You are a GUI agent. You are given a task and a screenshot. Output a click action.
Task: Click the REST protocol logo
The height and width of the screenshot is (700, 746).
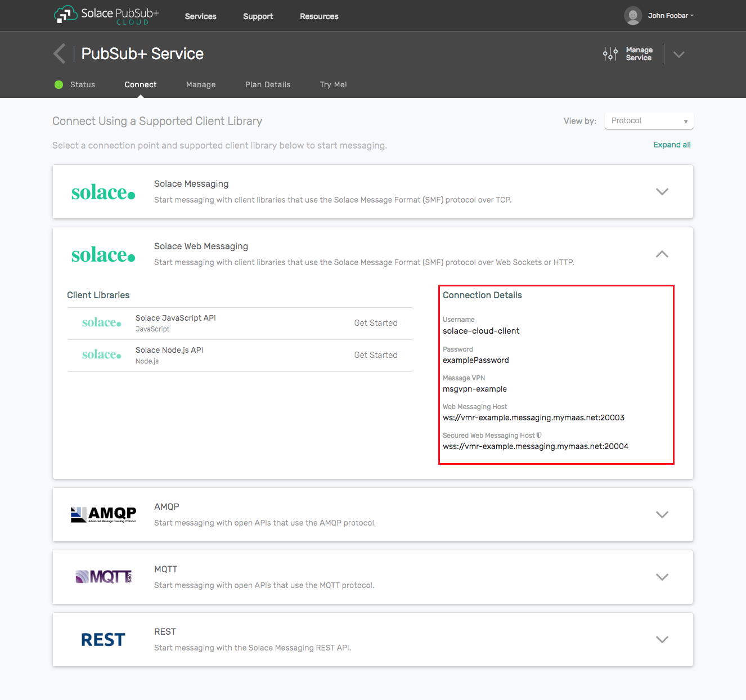point(103,640)
